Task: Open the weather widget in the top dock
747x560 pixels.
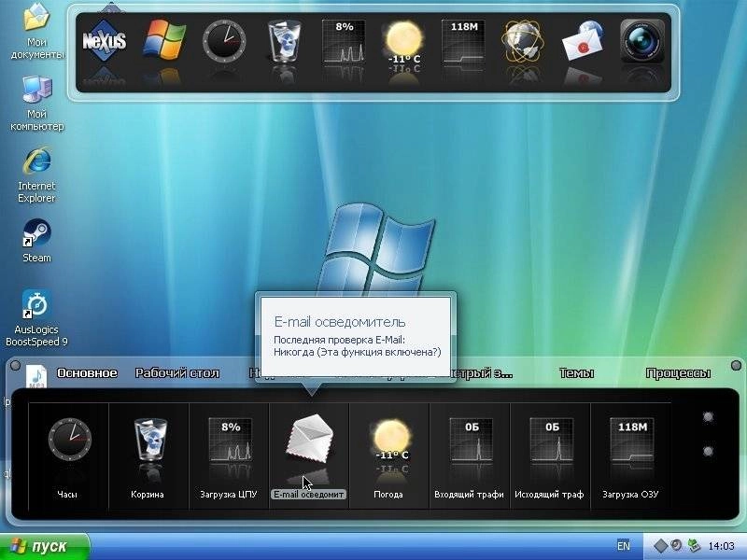Action: point(404,41)
